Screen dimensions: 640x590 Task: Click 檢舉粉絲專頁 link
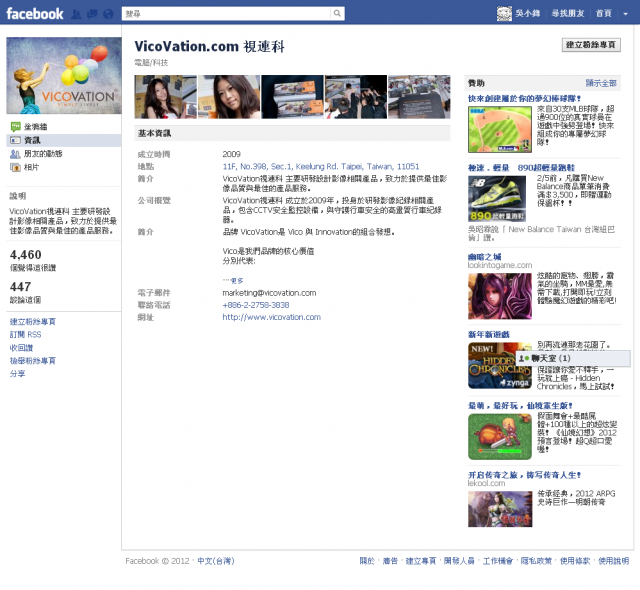point(33,361)
